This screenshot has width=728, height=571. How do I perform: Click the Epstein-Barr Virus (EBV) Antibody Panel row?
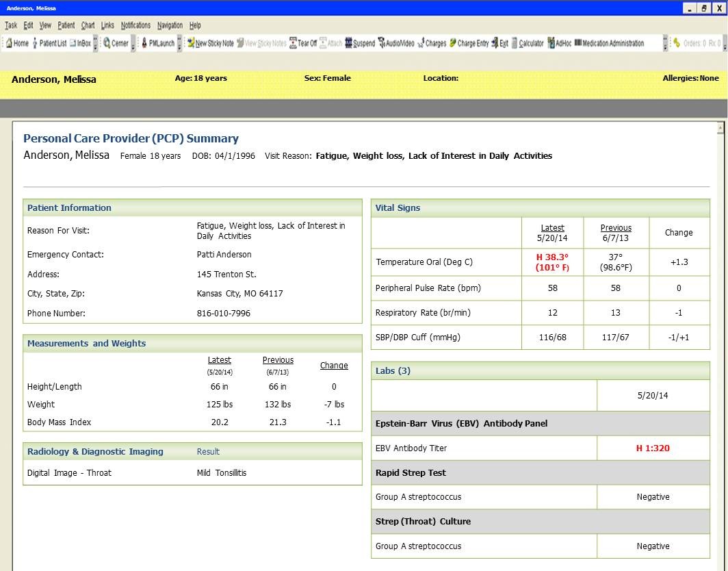[x=541, y=424]
